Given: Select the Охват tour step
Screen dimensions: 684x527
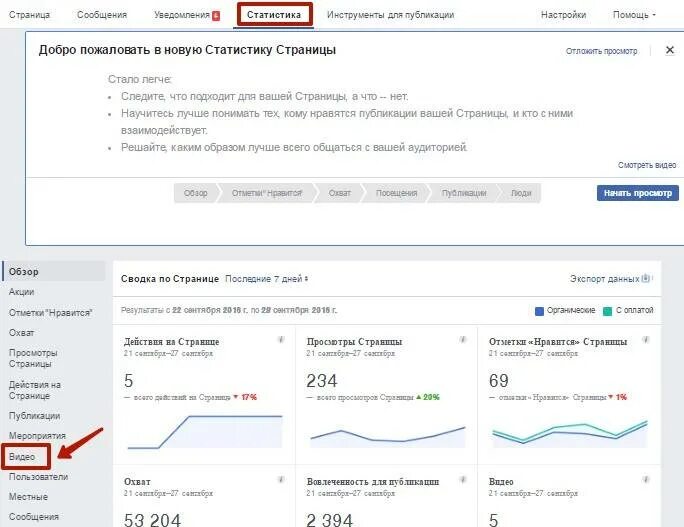Looking at the screenshot, I should [x=339, y=193].
